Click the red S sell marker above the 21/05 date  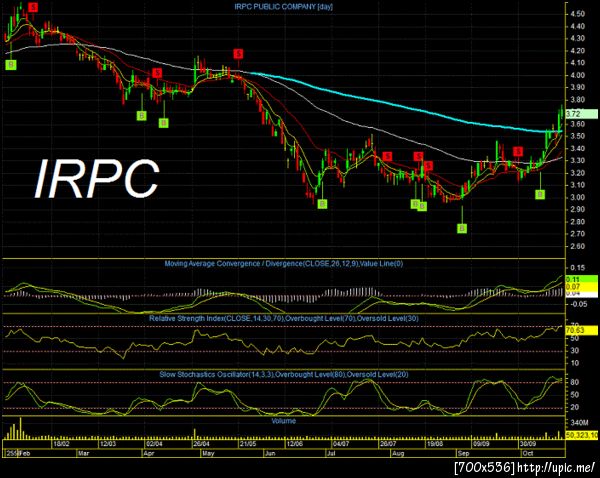coord(238,53)
